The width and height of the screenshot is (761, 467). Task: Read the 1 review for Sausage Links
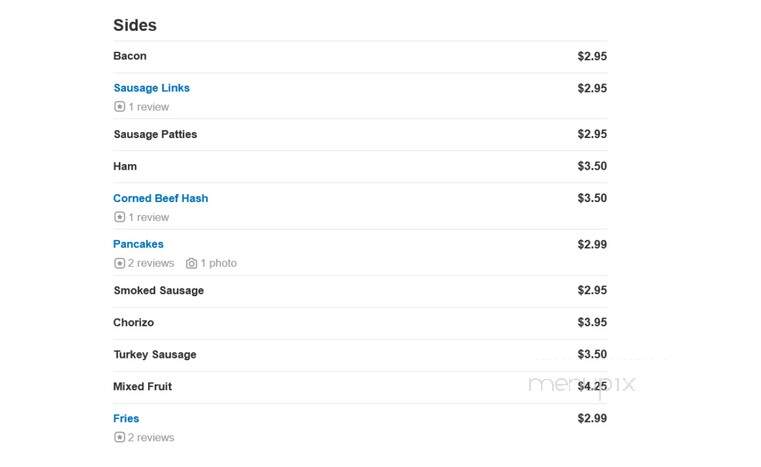pyautogui.click(x=149, y=107)
